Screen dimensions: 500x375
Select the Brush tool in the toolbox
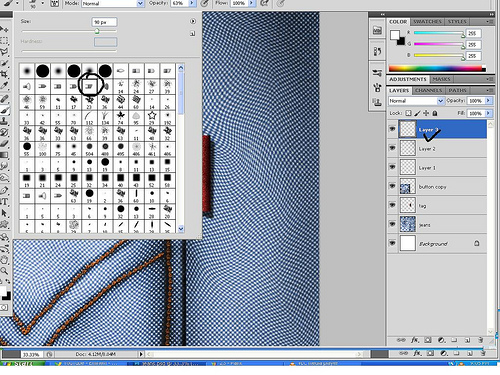point(4,110)
